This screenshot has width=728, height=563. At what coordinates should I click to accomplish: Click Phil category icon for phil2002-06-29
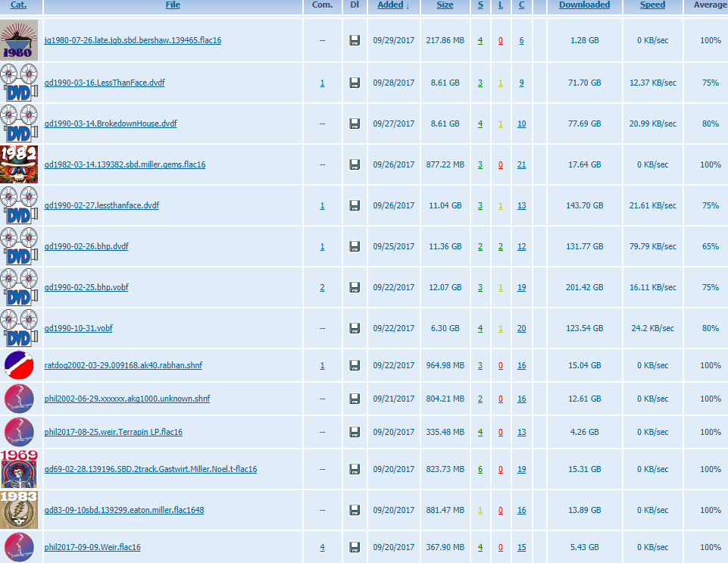[19, 399]
